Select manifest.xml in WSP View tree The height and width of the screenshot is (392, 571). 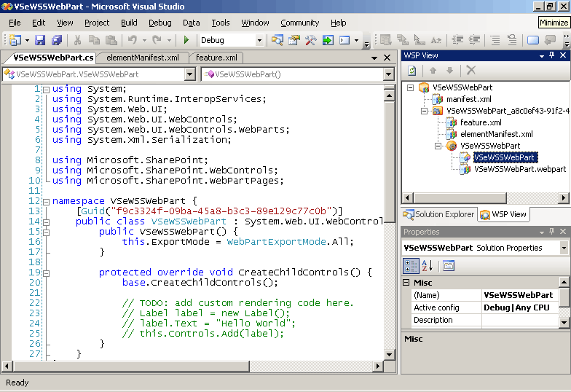point(469,99)
